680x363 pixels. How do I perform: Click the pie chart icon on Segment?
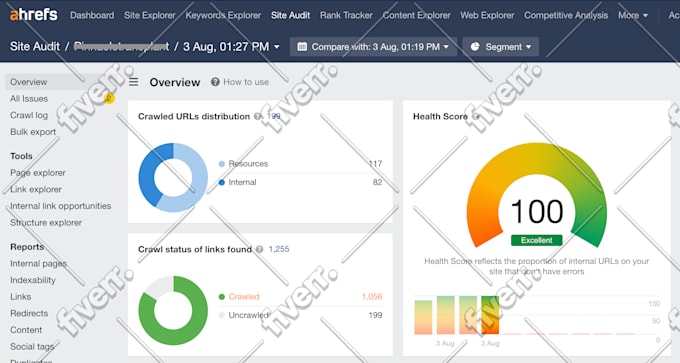[x=475, y=46]
